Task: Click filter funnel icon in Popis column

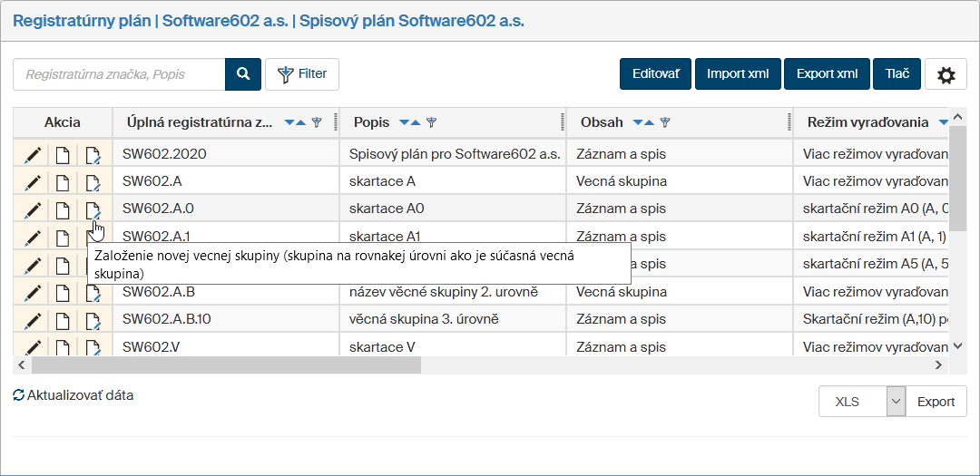Action: tap(432, 122)
